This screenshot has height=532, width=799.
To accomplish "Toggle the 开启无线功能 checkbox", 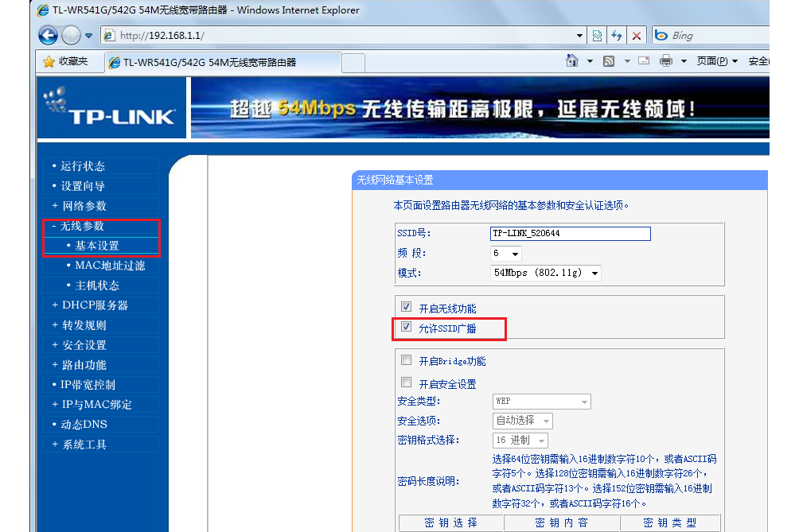I will pos(406,307).
